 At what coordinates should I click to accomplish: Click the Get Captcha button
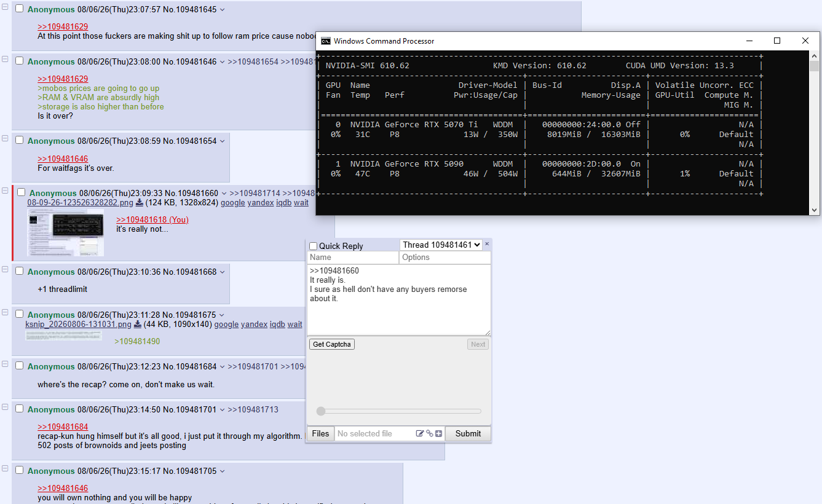pyautogui.click(x=332, y=344)
